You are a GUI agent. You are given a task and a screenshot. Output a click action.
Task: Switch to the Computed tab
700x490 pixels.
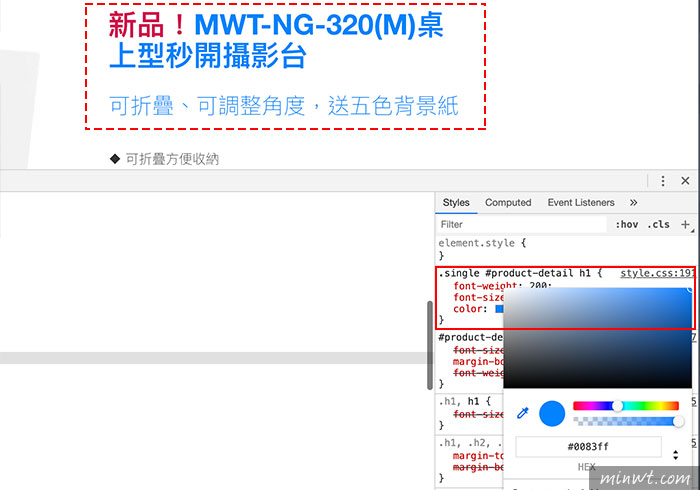pyautogui.click(x=508, y=203)
